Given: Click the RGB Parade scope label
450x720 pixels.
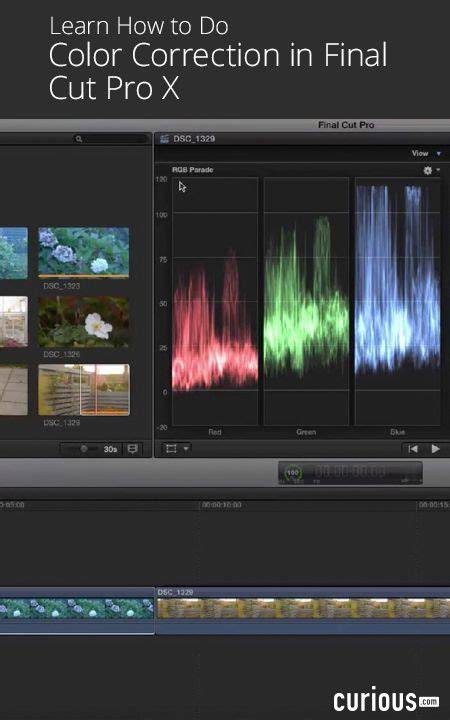Looking at the screenshot, I should [x=192, y=170].
